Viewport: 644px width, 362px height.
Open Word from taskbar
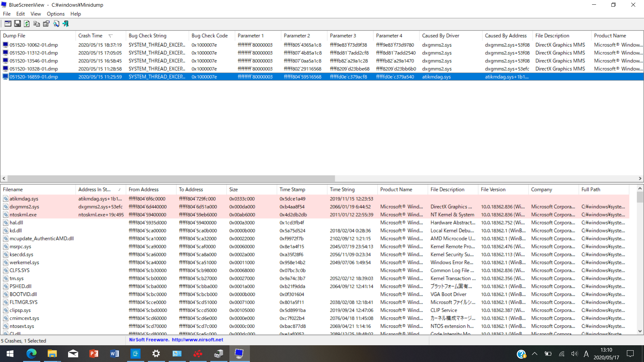[114, 354]
